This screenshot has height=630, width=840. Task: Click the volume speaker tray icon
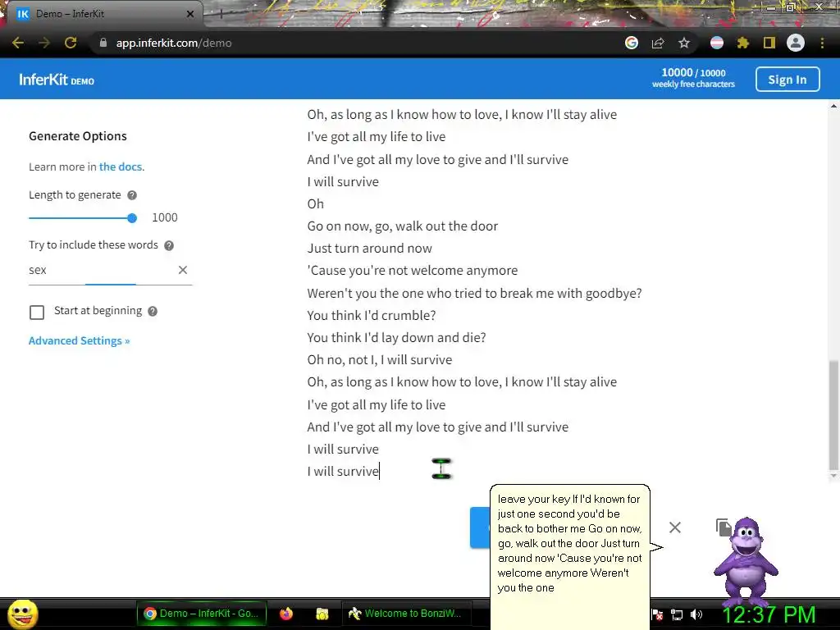pos(696,614)
